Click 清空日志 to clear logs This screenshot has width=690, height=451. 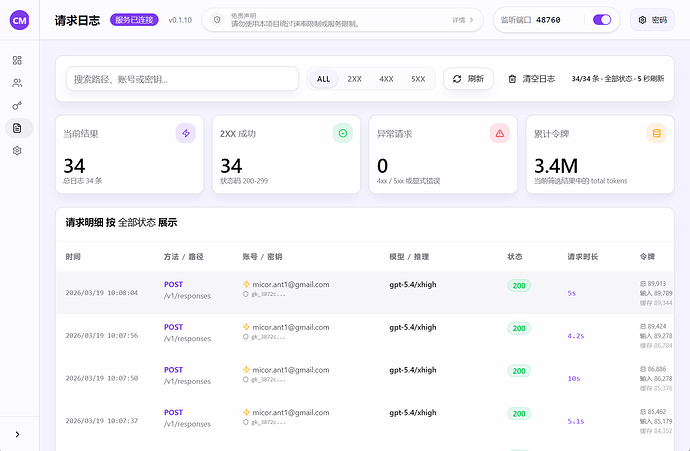[531, 79]
